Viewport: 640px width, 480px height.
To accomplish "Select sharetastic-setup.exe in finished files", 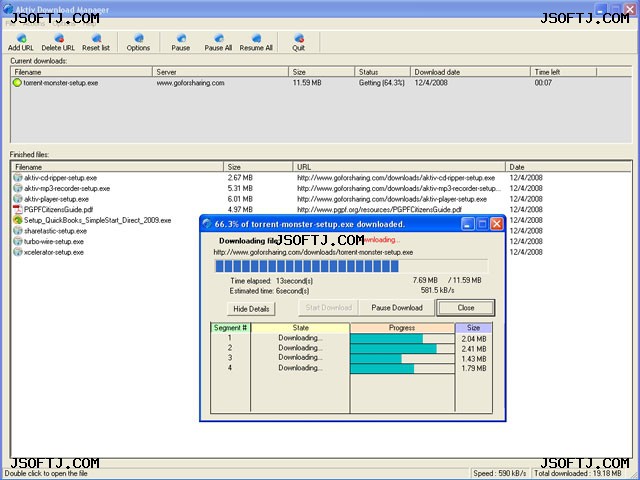I will [56, 231].
